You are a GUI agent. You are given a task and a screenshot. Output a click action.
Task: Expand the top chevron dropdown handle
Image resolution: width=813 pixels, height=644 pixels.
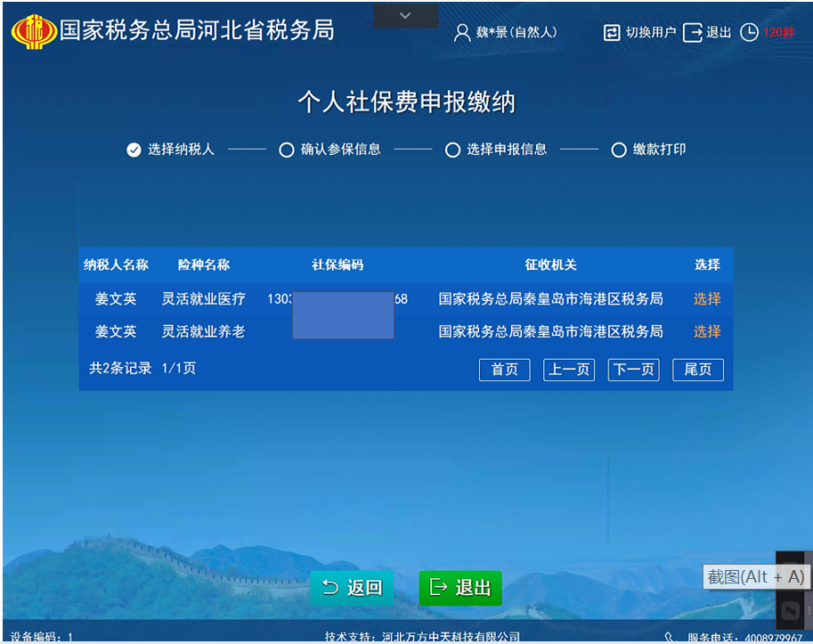pos(405,15)
